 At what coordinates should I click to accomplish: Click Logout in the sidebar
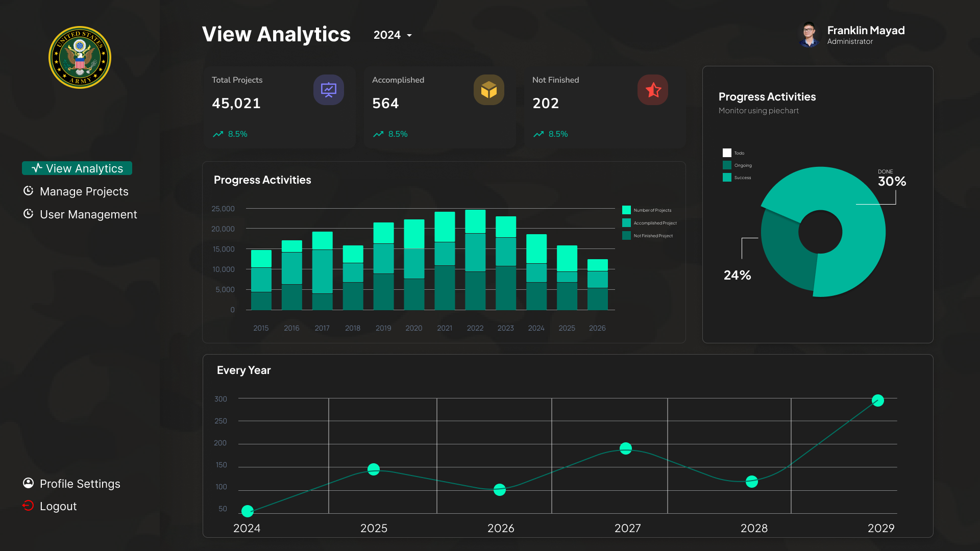click(x=50, y=506)
